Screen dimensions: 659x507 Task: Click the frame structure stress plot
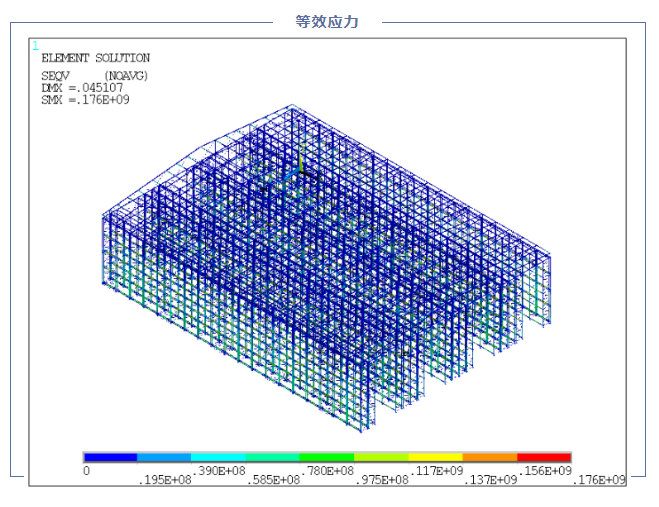click(327, 268)
